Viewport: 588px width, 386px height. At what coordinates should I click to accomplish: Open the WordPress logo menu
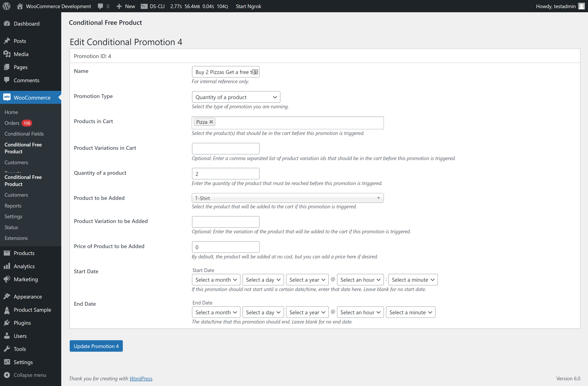coord(6,6)
